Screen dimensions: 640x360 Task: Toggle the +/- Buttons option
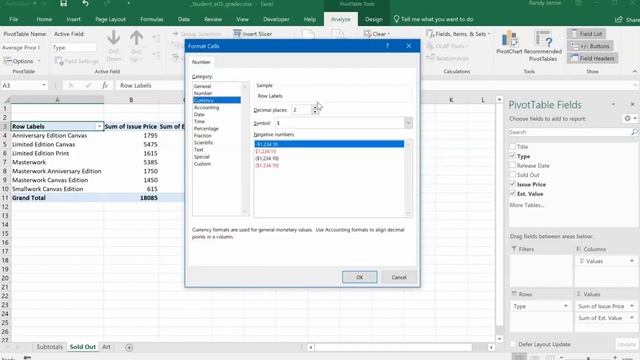click(590, 46)
